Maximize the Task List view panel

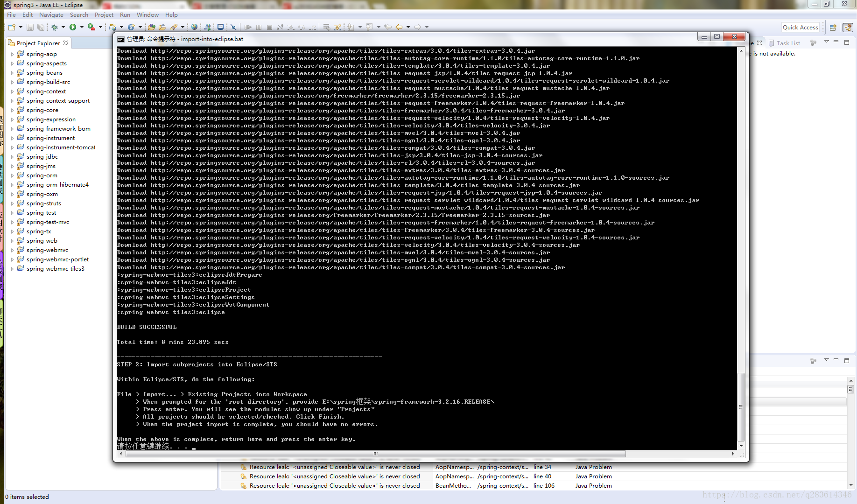click(x=847, y=42)
